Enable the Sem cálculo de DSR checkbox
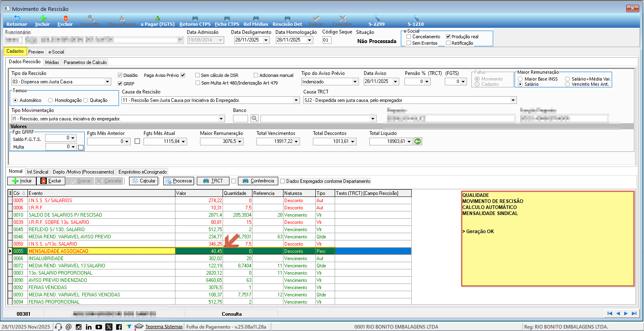The width and height of the screenshot is (644, 331). click(198, 75)
